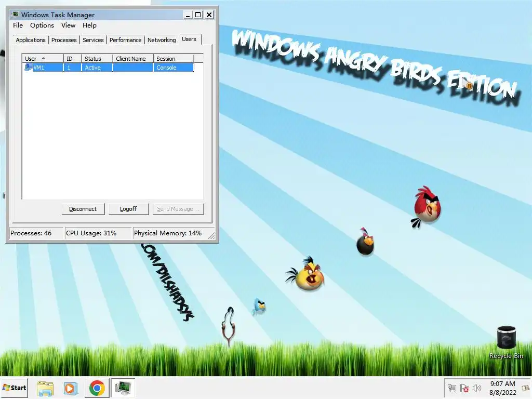Click the CPU Usage: 31% status text
Viewport: 532px width, 399px height.
tap(91, 233)
